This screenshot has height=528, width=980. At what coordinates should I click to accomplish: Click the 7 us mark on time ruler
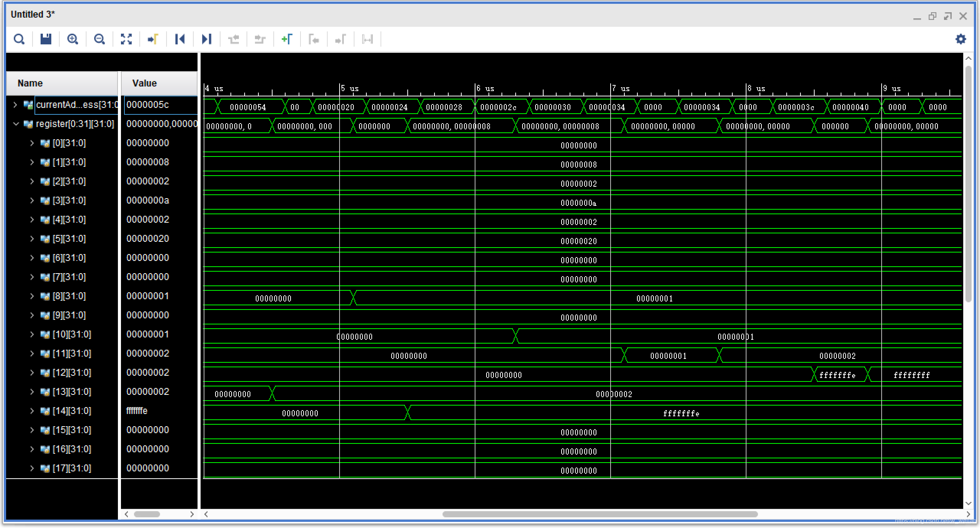[x=611, y=89]
